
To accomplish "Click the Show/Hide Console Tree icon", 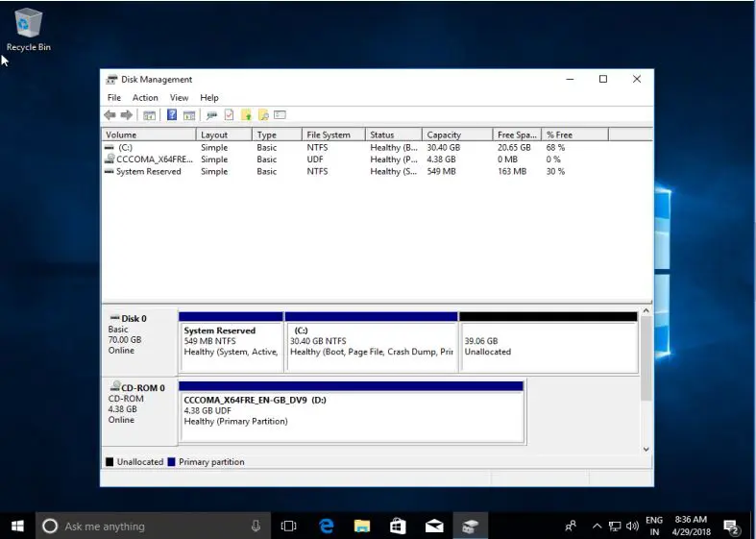I will tap(149, 115).
